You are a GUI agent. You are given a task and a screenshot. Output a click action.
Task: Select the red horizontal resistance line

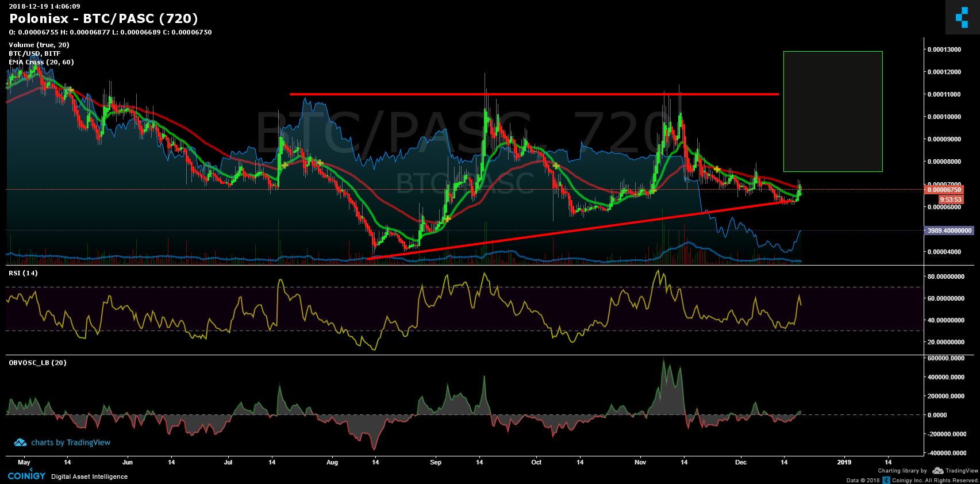(535, 94)
